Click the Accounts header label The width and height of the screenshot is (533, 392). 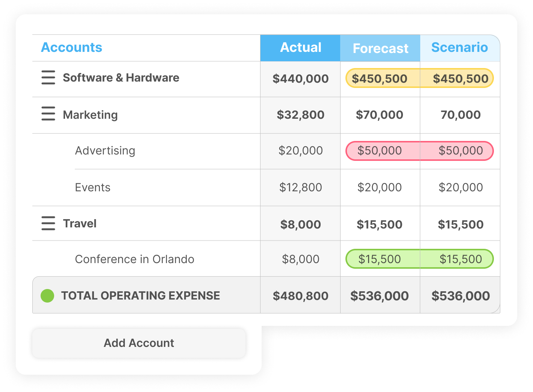tap(71, 47)
